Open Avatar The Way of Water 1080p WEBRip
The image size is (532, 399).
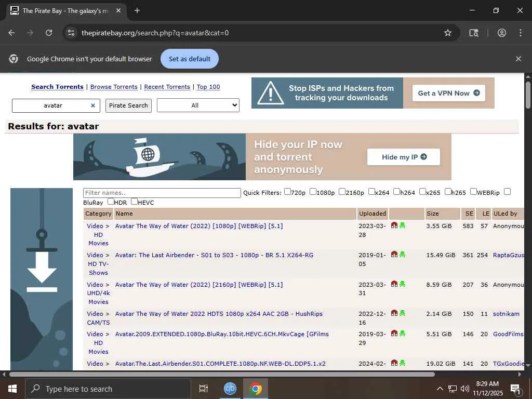[x=199, y=226]
